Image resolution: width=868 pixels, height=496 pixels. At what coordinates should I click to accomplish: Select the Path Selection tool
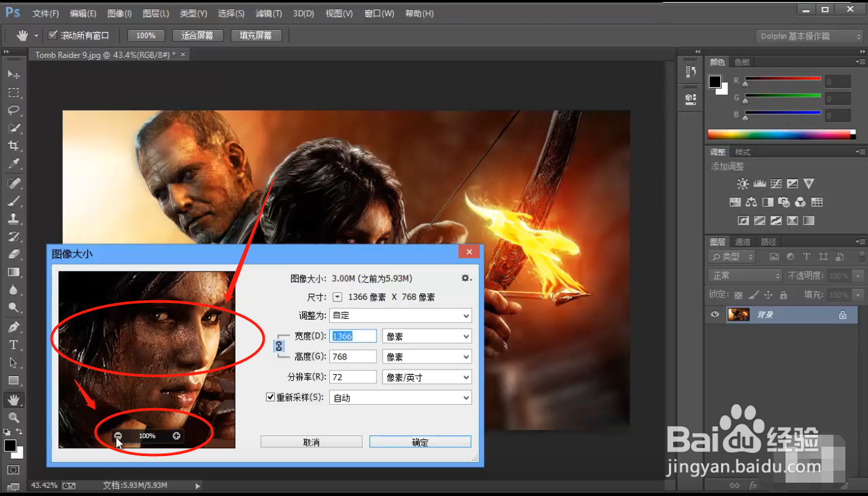[x=13, y=363]
